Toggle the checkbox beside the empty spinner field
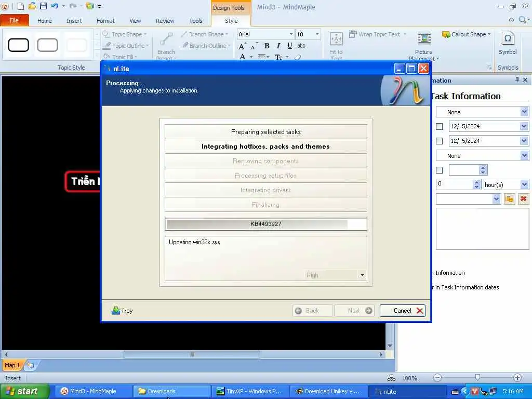 click(440, 170)
